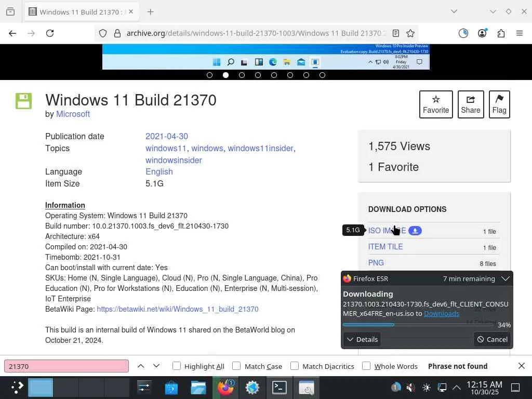This screenshot has width=532, height=399.
Task: Click the muted volume tray icon
Action: [x=411, y=388]
